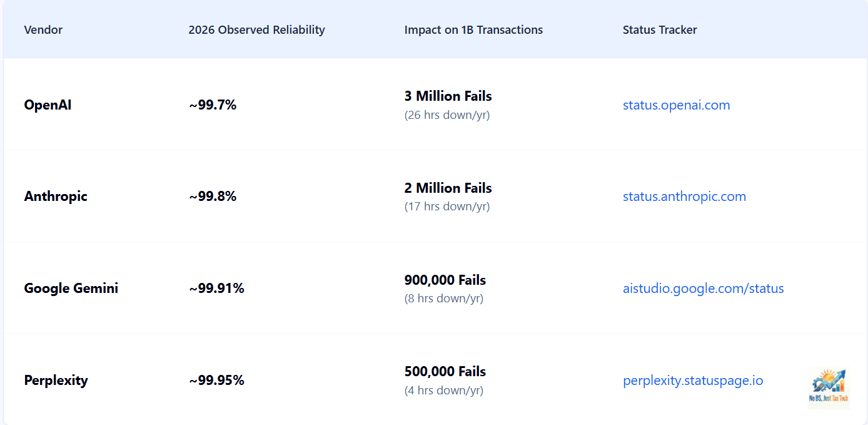
Task: Click the Impact on 1B Transactions header
Action: (x=473, y=30)
